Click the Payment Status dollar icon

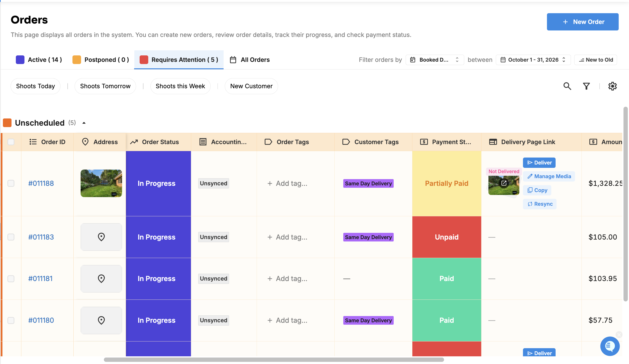424,142
